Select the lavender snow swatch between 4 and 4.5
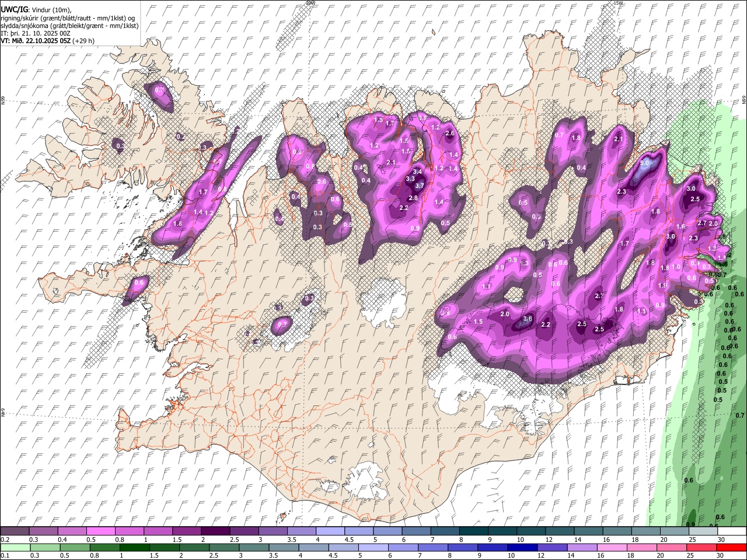Screen dimensions: 747x560 [330, 531]
